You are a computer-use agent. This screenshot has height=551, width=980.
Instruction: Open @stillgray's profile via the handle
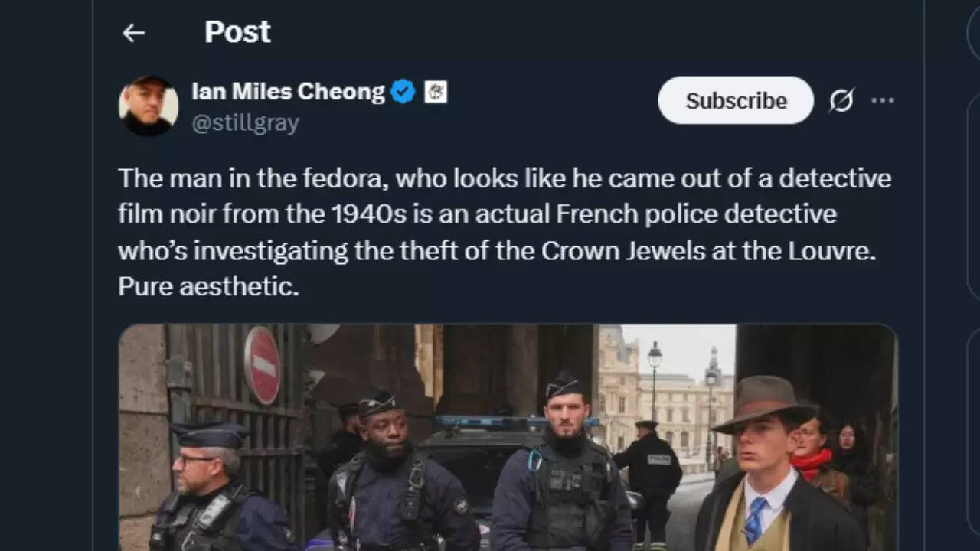click(x=246, y=121)
